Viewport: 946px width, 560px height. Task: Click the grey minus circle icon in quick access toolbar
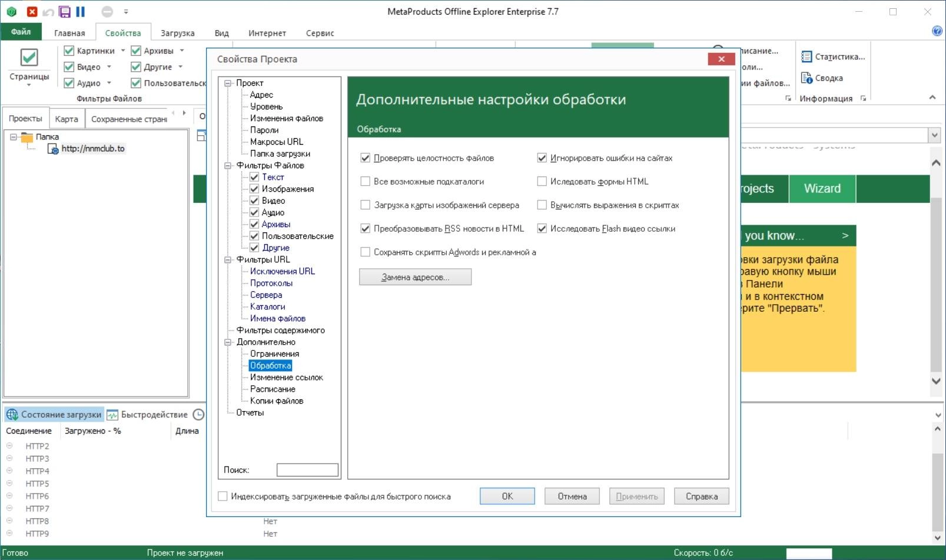click(107, 12)
